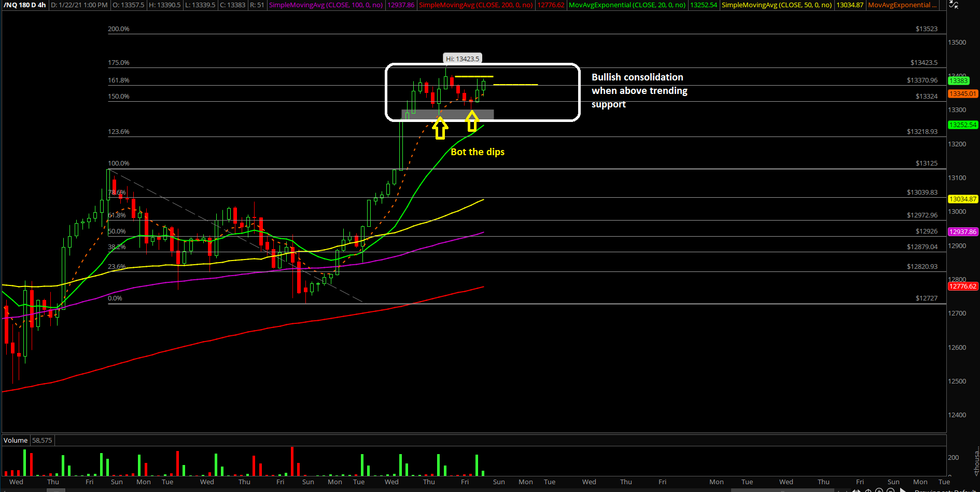Screen dimensions: 980x492
Task: Click the $13218.93 Fibonacci price label
Action: pyautogui.click(x=922, y=132)
